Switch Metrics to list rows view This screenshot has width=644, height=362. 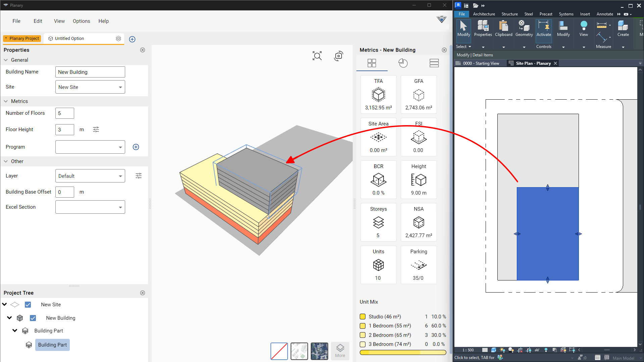434,63
